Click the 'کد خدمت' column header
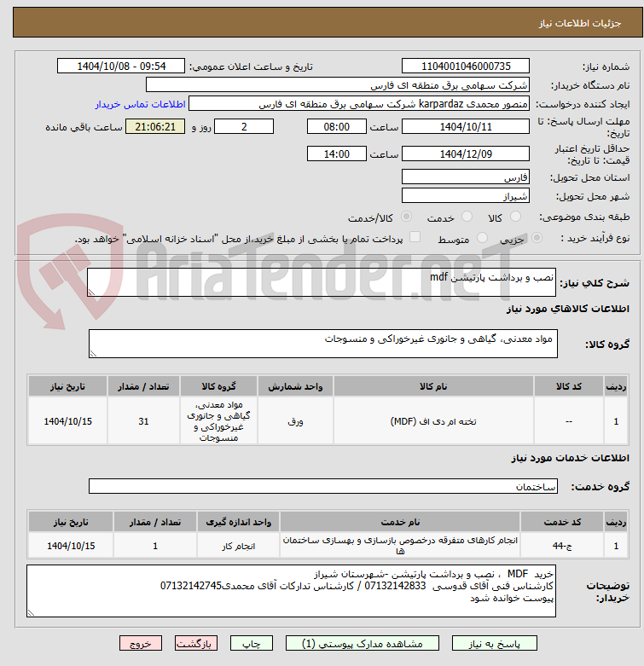This screenshot has height=666, width=644. click(562, 522)
